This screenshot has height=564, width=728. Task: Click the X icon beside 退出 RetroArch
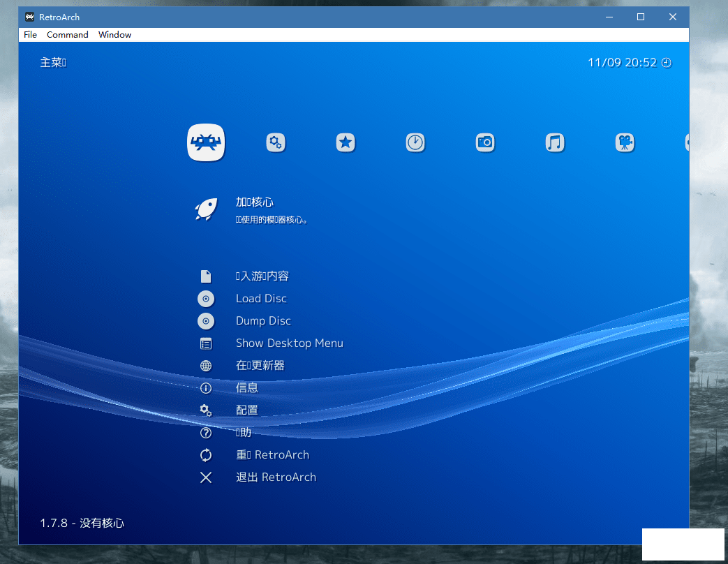[206, 477]
